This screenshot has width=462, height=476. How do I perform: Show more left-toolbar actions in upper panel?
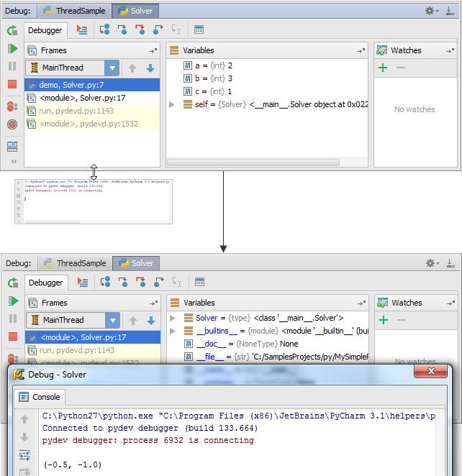[x=14, y=161]
